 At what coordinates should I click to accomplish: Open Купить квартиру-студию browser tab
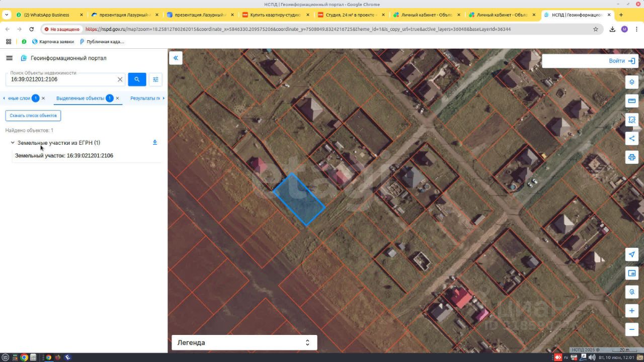coord(275,15)
